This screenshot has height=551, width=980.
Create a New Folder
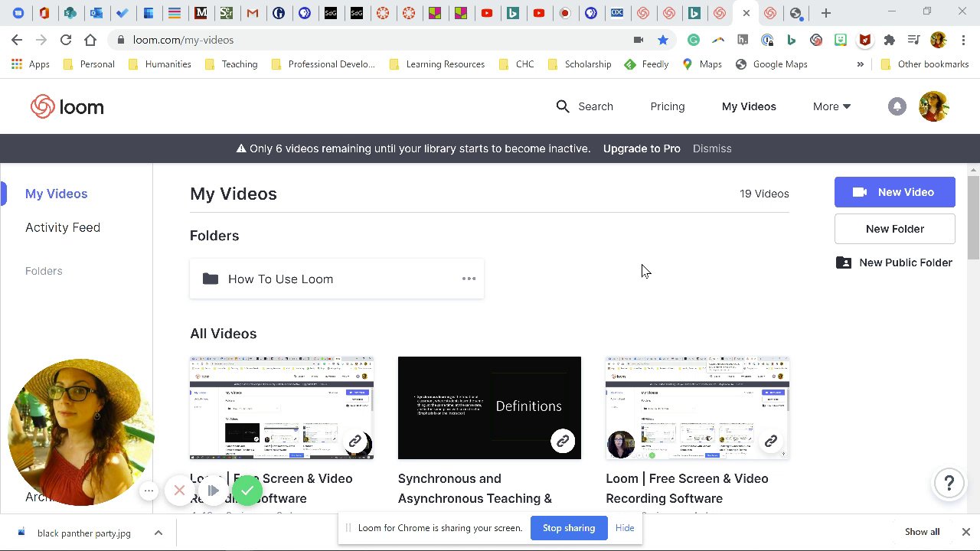[x=894, y=229]
